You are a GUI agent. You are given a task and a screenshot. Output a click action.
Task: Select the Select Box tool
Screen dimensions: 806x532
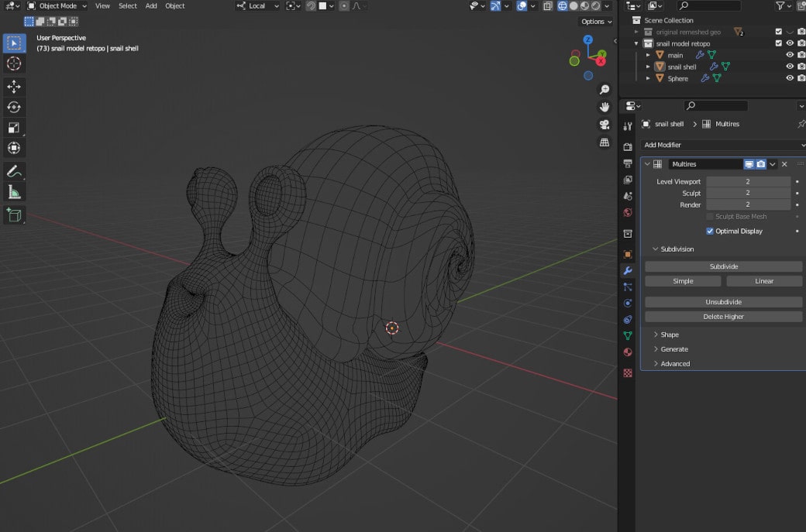click(x=14, y=43)
